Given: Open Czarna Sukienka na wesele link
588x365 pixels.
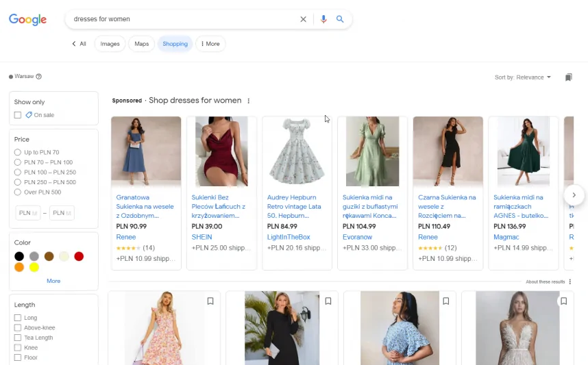Looking at the screenshot, I should point(447,207).
